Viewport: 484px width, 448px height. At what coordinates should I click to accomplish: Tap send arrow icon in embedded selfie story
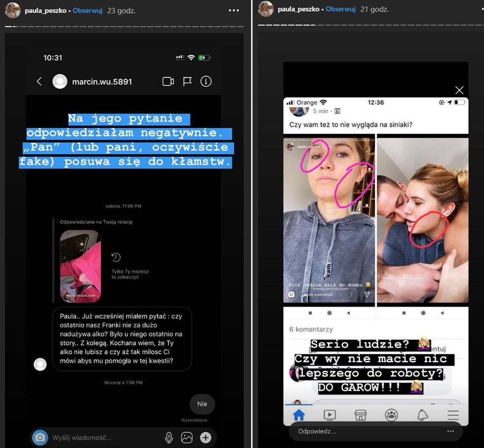pyautogui.click(x=367, y=294)
